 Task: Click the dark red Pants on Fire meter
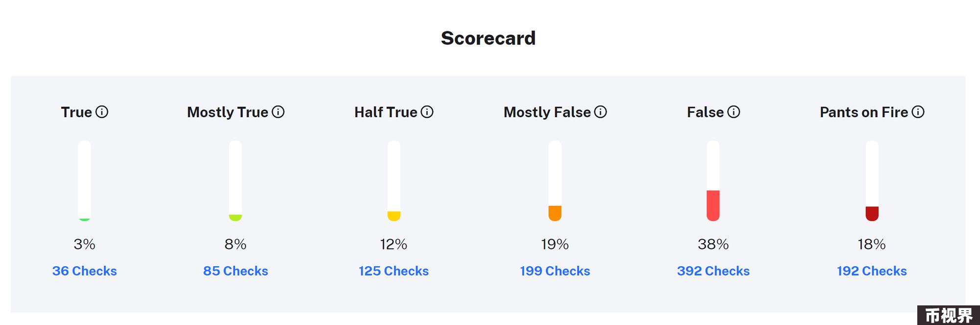click(872, 181)
